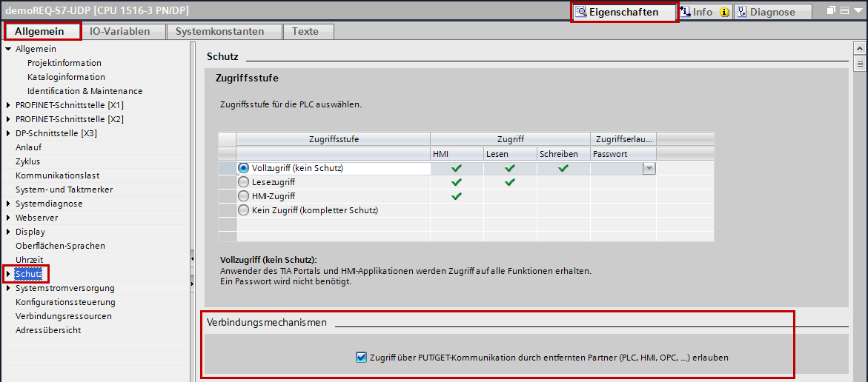Image resolution: width=868 pixels, height=382 pixels.
Task: Open the Systemkonstanten tab
Action: 219,31
